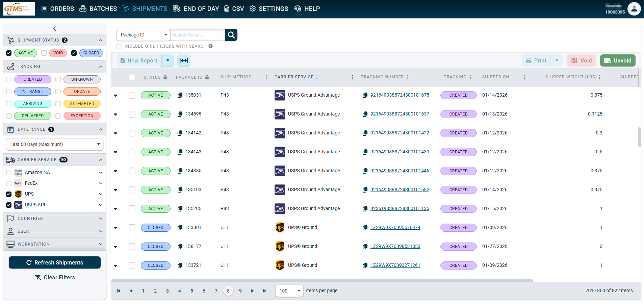The image size is (644, 304).
Task: Copy package ID 135031 icon
Action: click(180, 95)
